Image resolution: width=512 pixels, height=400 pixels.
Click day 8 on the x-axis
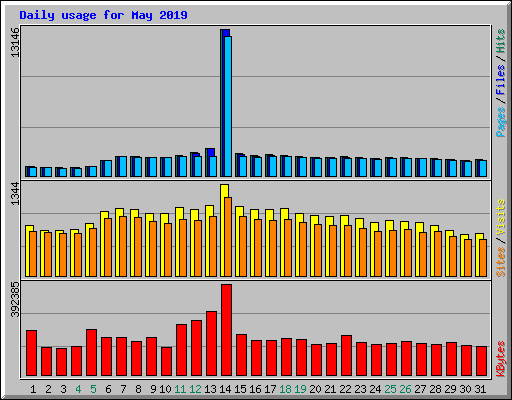pyautogui.click(x=138, y=389)
